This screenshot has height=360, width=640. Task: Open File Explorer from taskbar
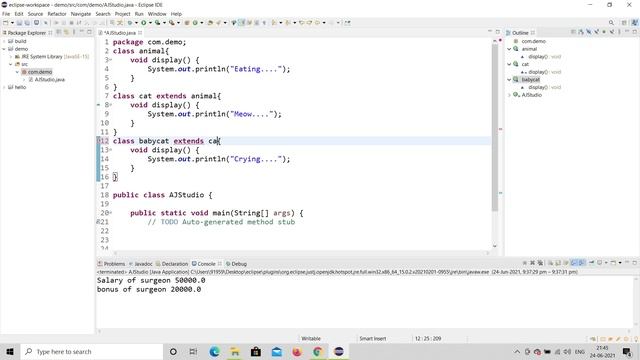[235, 351]
